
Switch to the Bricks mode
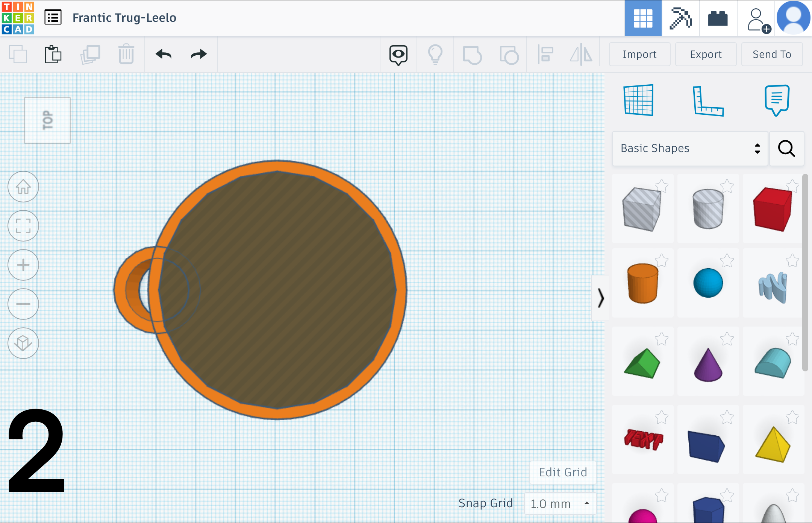click(718, 18)
